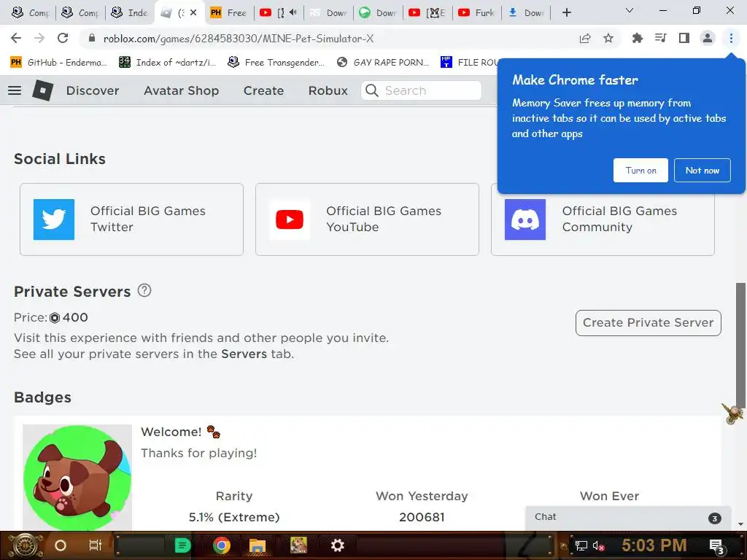Switch to the first Comp tab
The height and width of the screenshot is (560, 747).
coord(31,12)
